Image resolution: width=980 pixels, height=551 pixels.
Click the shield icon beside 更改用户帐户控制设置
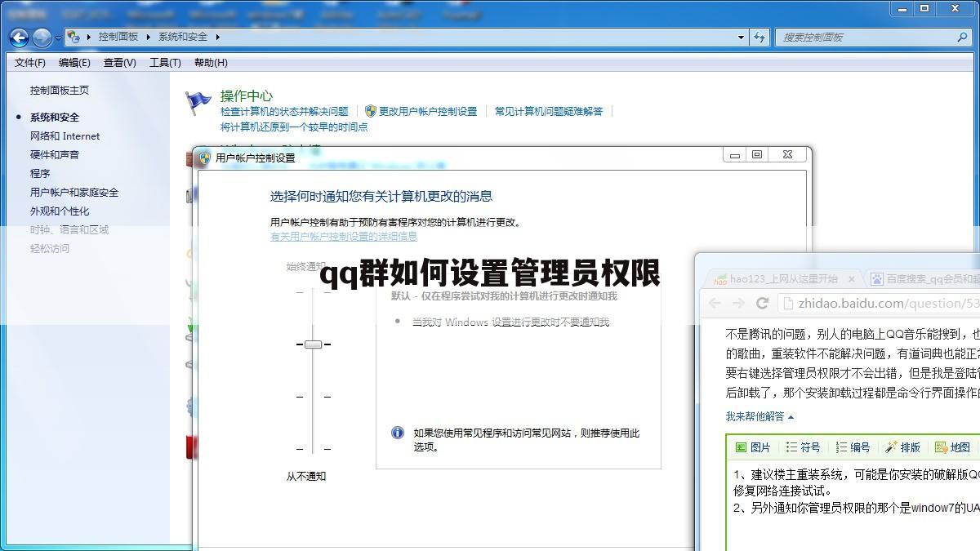tap(370, 111)
